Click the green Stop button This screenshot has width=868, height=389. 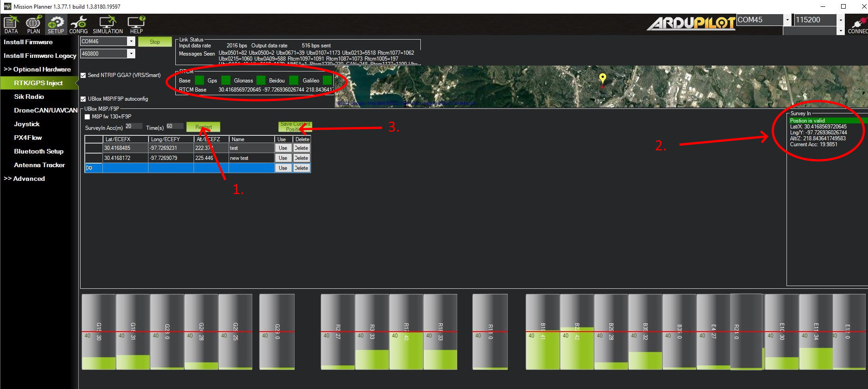tap(155, 42)
